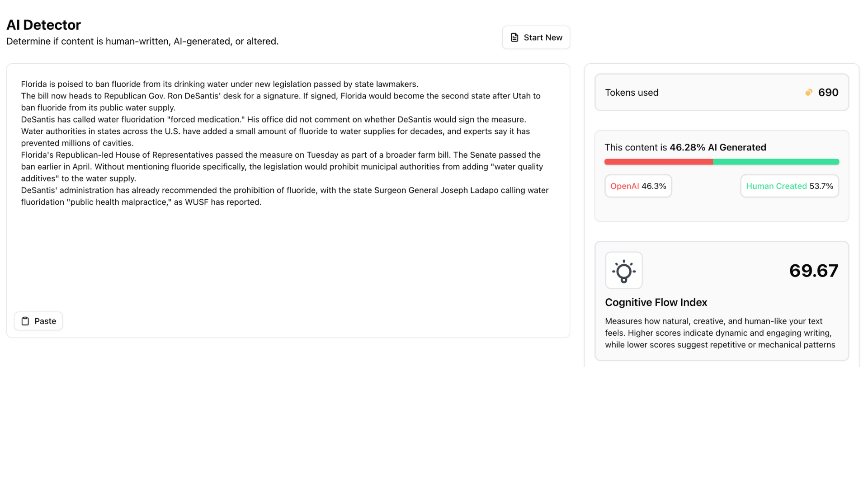
Task: Click the 46.28% AI Generated result text
Action: pos(717,147)
